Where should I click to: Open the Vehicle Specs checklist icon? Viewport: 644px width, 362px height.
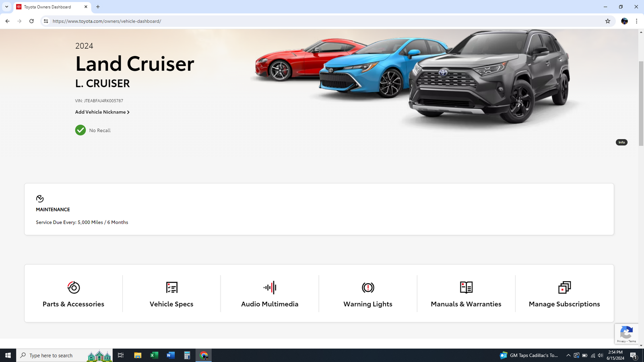click(x=172, y=287)
